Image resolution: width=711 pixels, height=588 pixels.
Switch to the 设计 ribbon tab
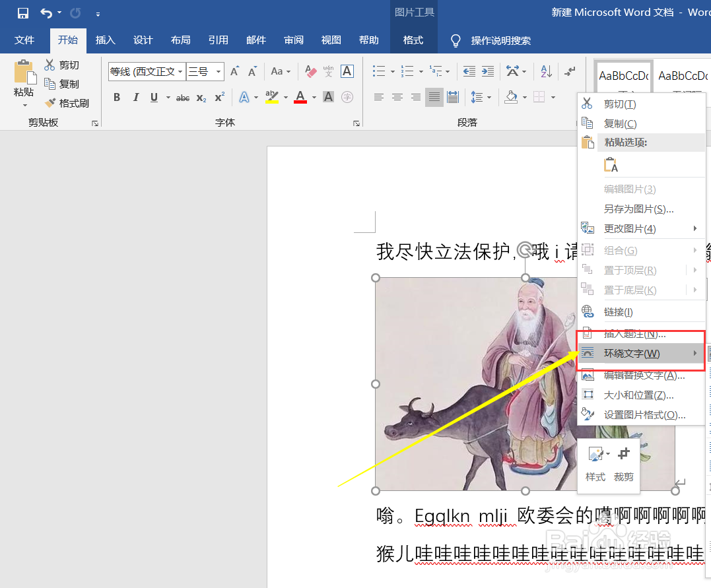tap(143, 40)
